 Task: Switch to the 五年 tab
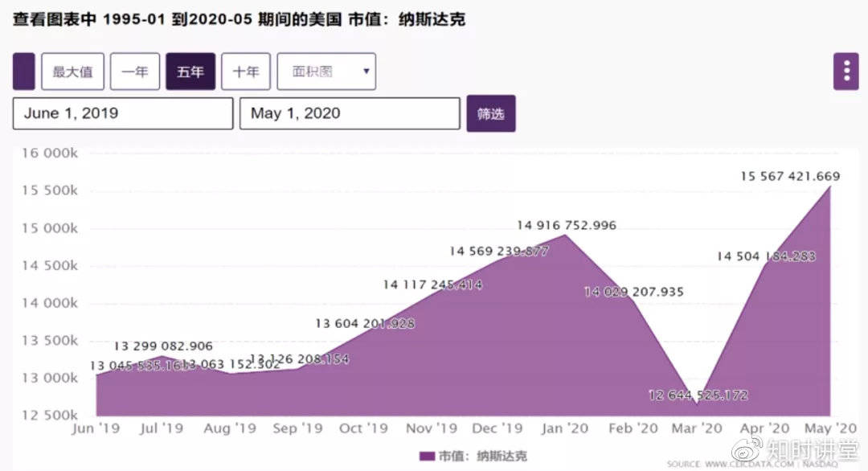click(x=190, y=71)
